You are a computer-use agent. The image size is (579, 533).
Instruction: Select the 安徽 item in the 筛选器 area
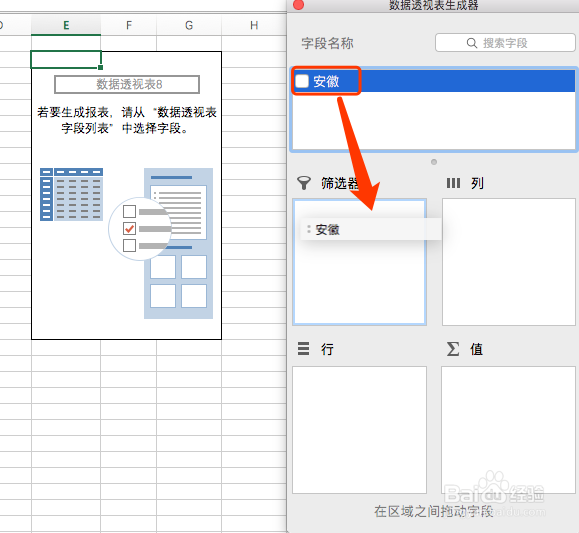tap(371, 229)
